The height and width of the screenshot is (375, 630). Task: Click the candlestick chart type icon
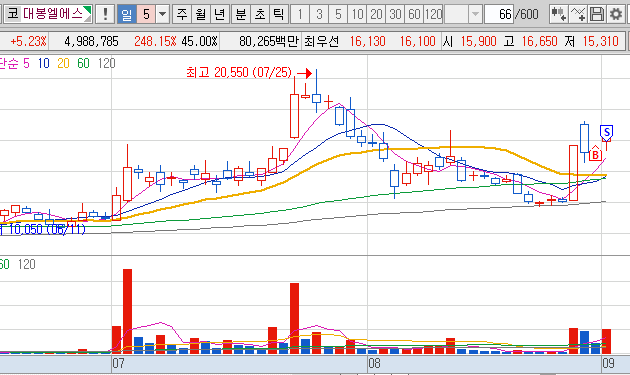[558, 14]
